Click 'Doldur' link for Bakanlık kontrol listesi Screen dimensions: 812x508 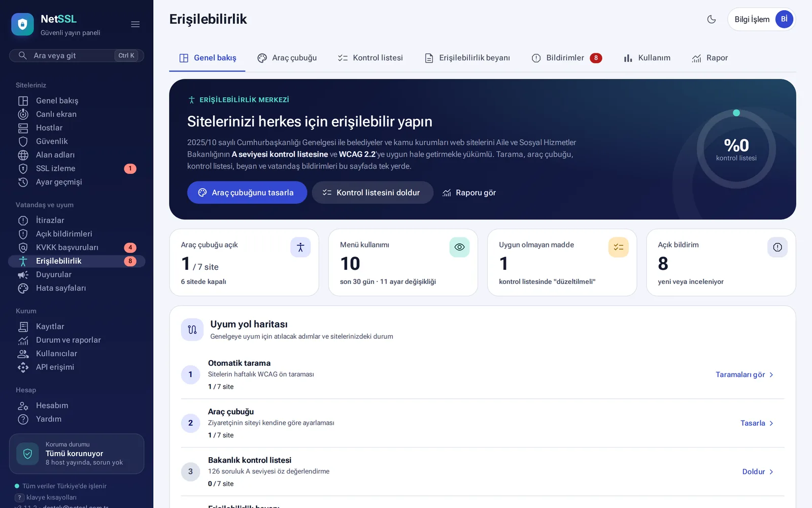coord(758,471)
